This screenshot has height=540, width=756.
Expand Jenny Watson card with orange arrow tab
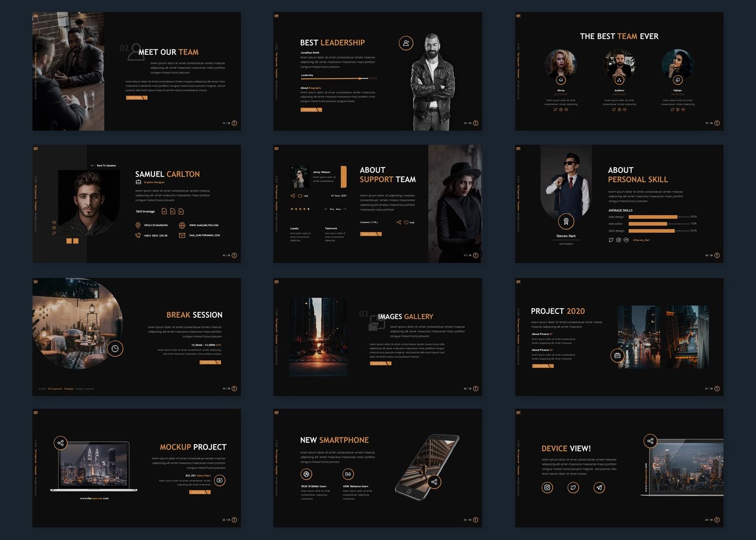pos(344,177)
